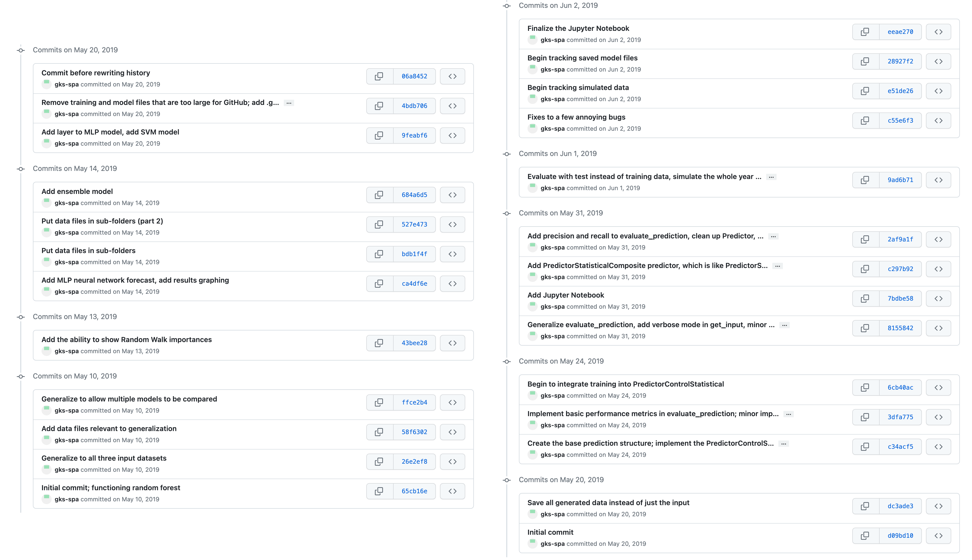Open 'Add ensemble model' commit title

tap(77, 192)
